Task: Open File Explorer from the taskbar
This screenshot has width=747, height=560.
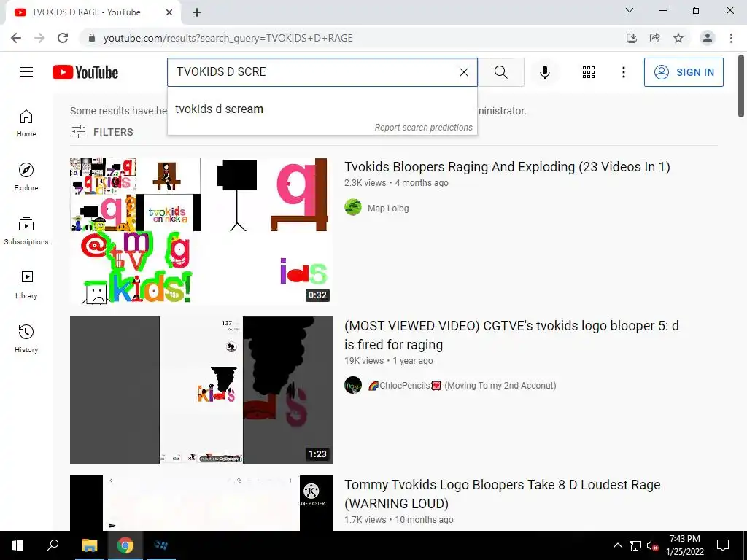Action: [89, 545]
